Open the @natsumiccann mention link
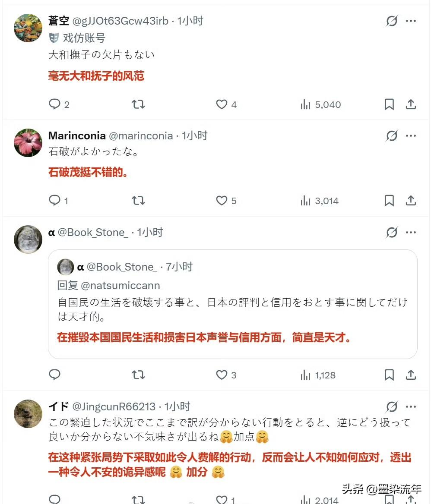 (x=120, y=285)
